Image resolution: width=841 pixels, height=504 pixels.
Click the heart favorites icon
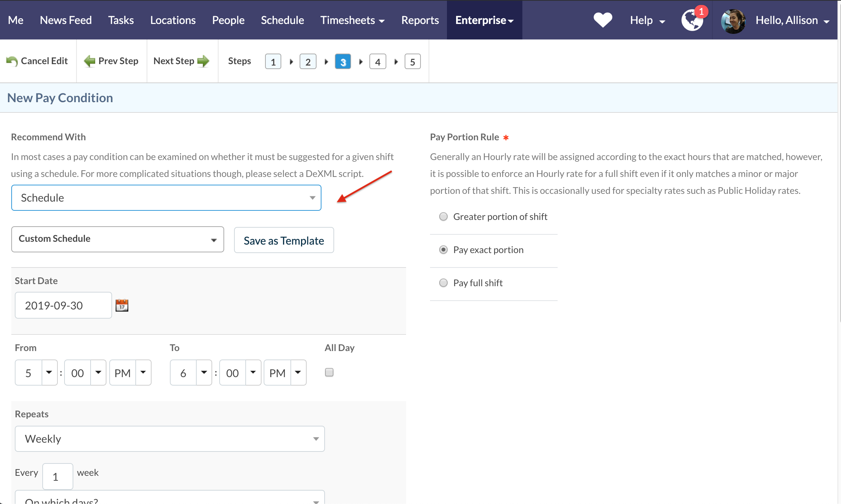click(602, 20)
